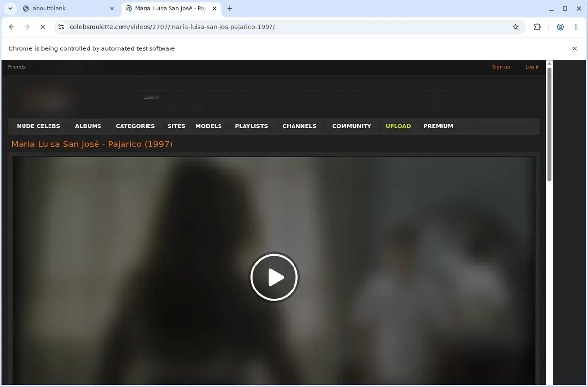Stop page loading with the X icon

click(x=43, y=27)
